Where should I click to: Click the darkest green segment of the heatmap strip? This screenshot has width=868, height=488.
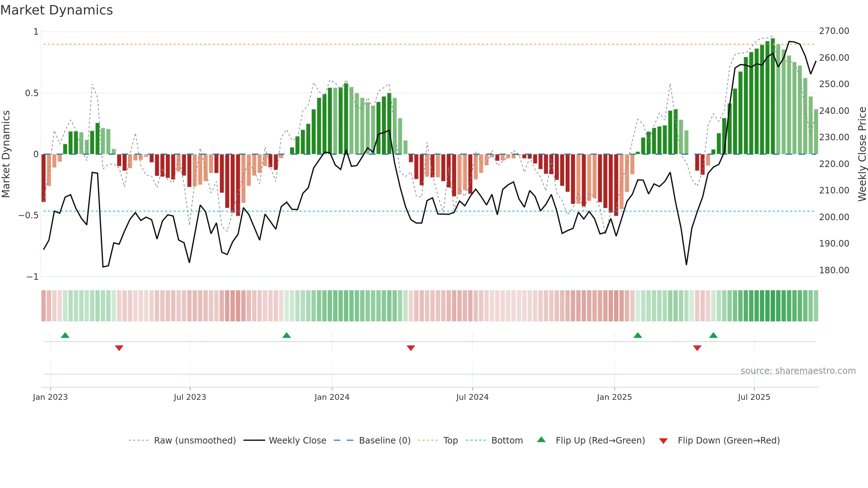tap(773, 306)
